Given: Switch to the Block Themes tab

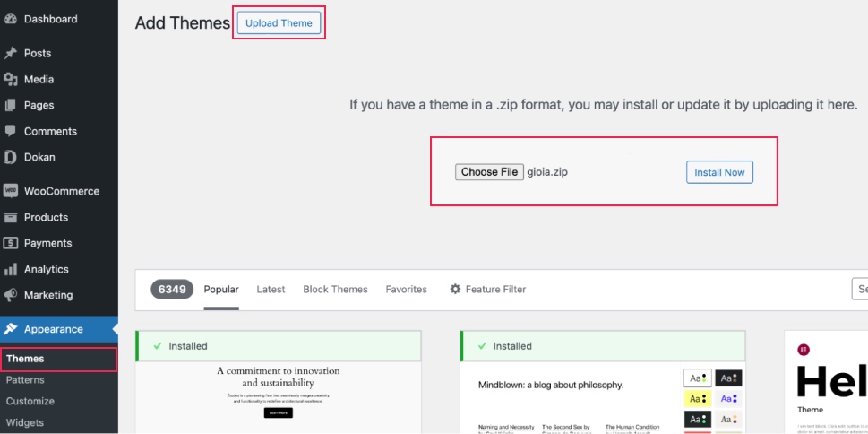Looking at the screenshot, I should pos(335,290).
